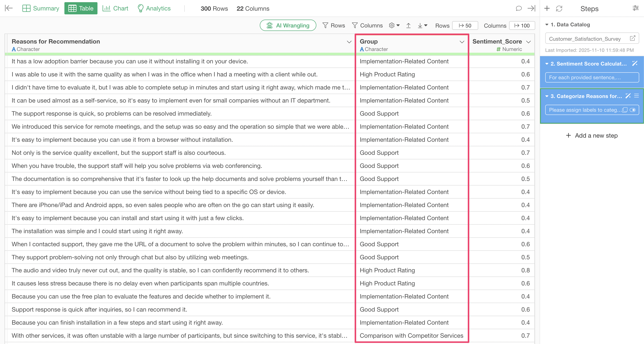Click the AI Wrangling button
Viewport: 644px width, 344px height.
(x=288, y=25)
